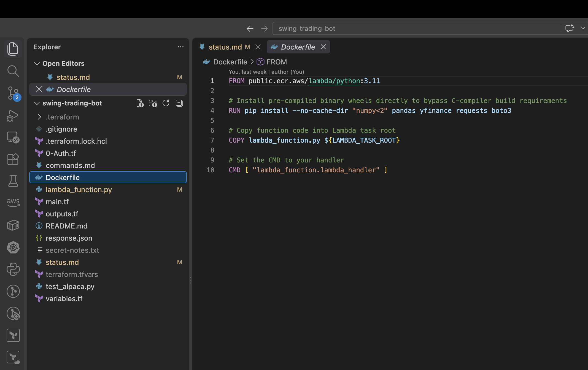The height and width of the screenshot is (370, 588).
Task: Collapse all folders in Explorer
Action: [x=179, y=103]
